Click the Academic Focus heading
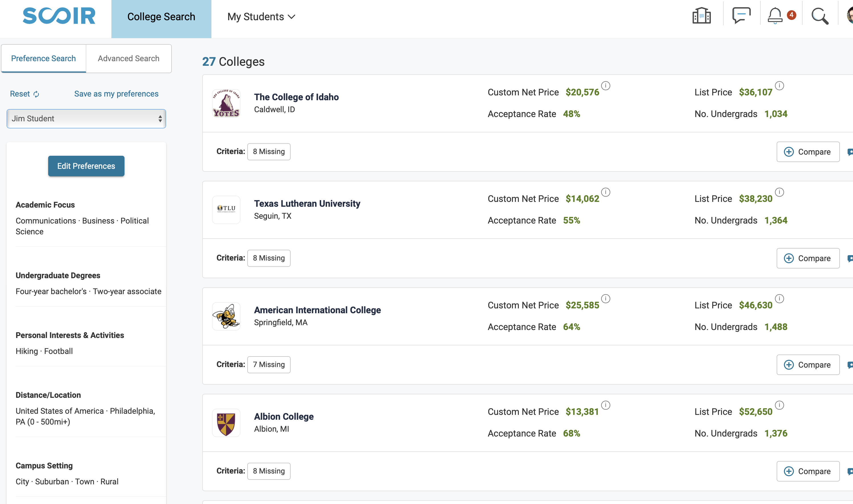The image size is (853, 504). click(45, 205)
